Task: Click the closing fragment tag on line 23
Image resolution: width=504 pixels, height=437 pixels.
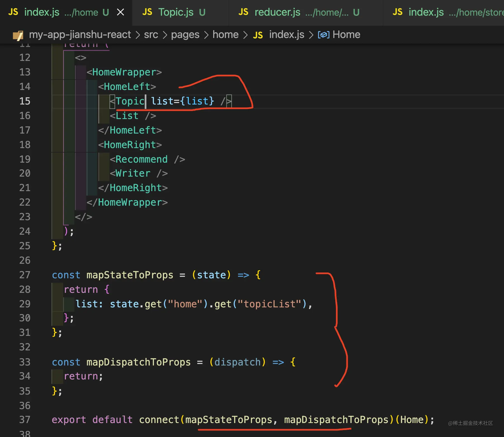Action: (x=84, y=217)
